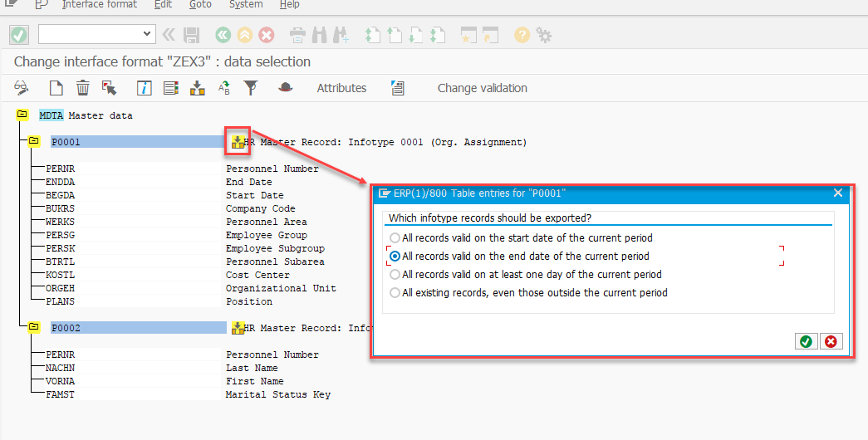Collapse the P0002 folder node
The image size is (868, 440).
[x=34, y=327]
